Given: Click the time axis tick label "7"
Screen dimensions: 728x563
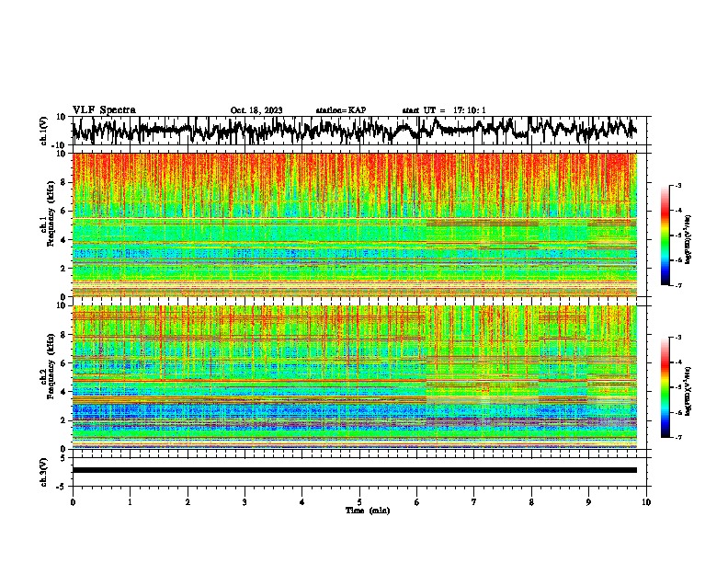Looking at the screenshot, I should coord(474,502).
